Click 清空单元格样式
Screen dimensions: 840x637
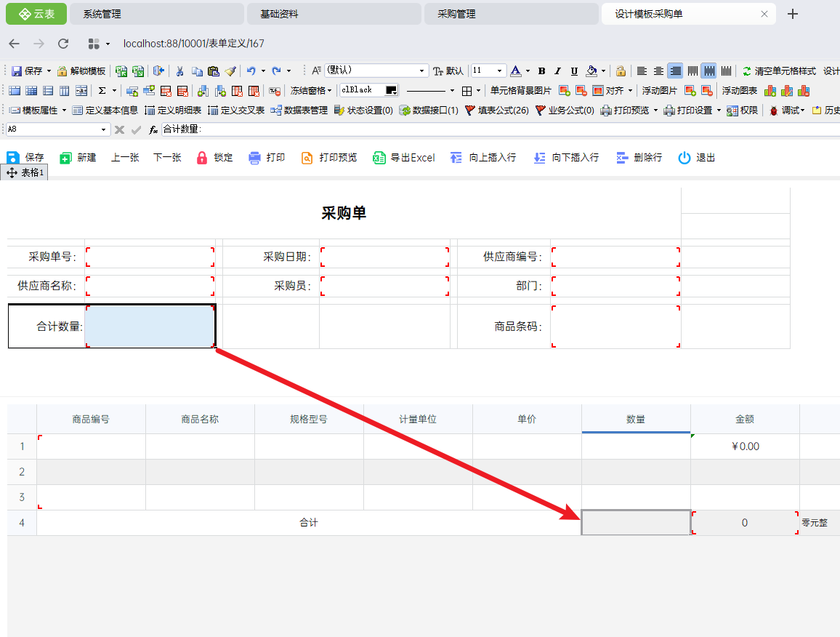point(779,71)
